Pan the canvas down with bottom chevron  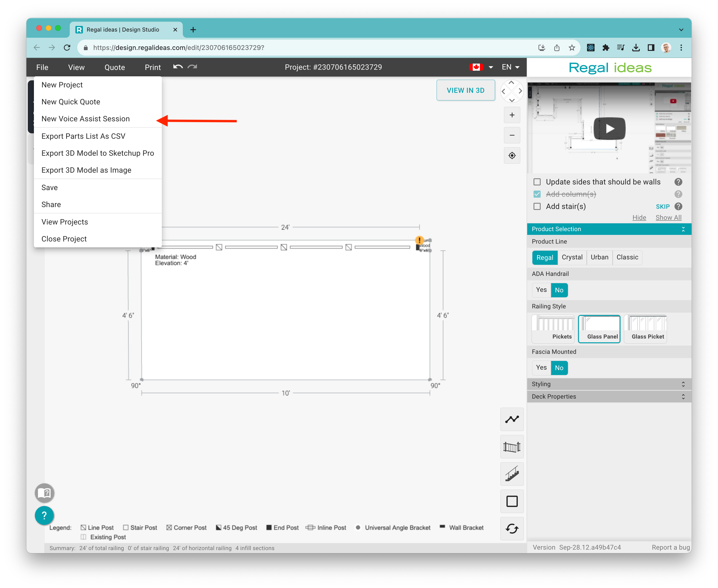click(511, 100)
